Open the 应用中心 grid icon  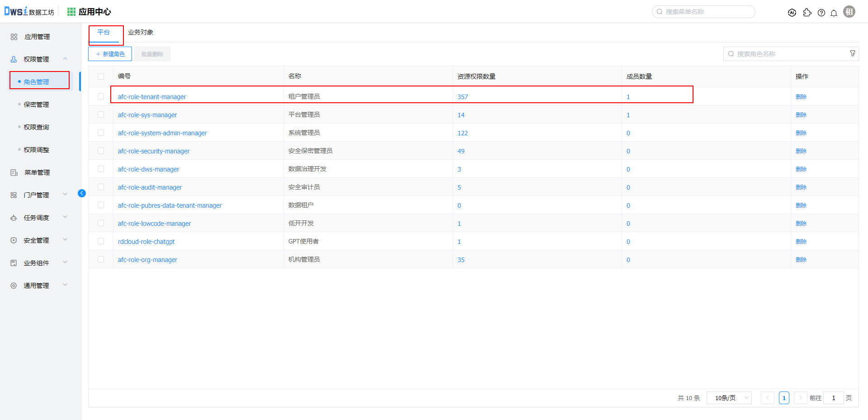tap(71, 12)
